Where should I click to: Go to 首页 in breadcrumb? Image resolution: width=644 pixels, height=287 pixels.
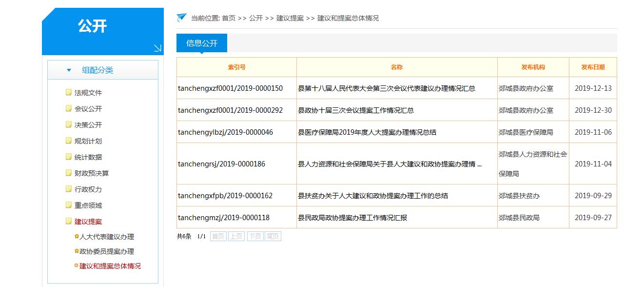(229, 18)
